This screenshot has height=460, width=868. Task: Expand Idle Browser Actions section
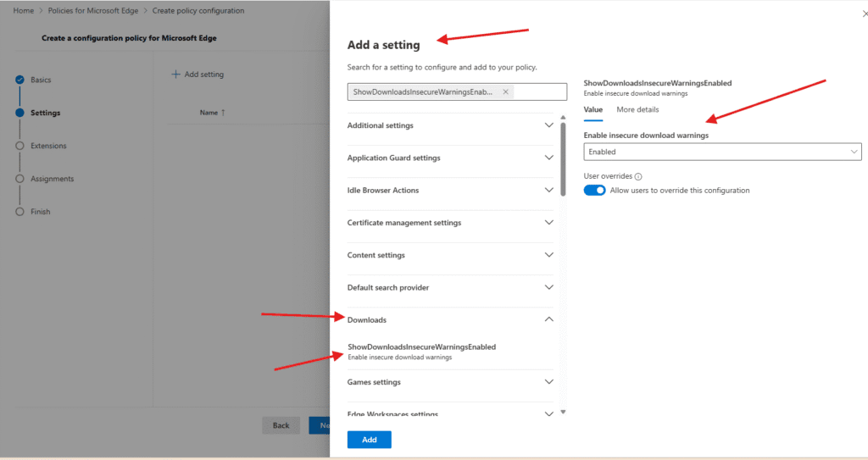pos(548,191)
